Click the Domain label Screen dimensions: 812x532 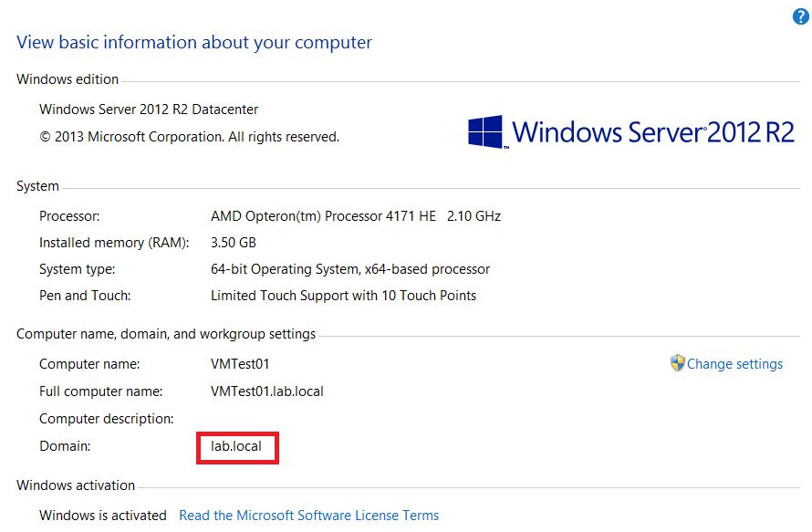point(65,446)
